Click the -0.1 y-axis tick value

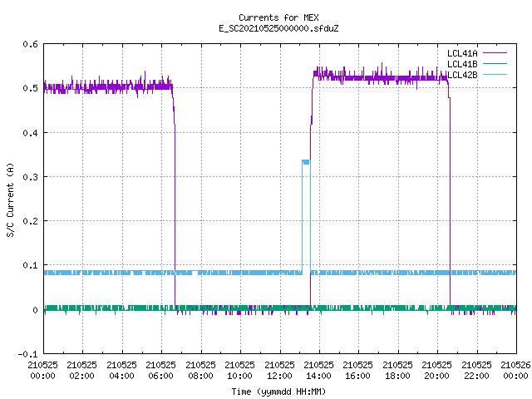[27, 354]
